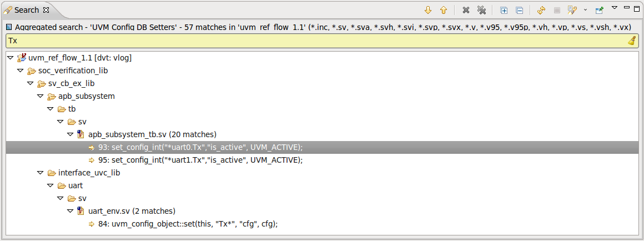Collapse the apb_subsystem folder
The image size is (644, 241).
click(41, 97)
